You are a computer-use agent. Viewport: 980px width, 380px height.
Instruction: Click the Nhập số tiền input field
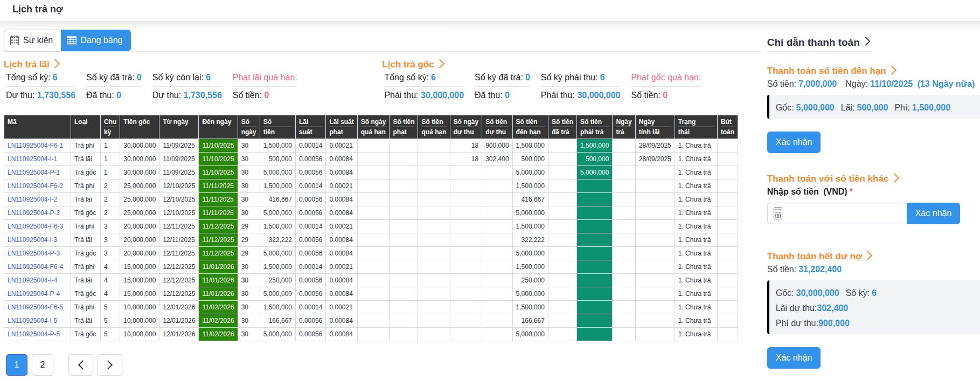click(844, 213)
